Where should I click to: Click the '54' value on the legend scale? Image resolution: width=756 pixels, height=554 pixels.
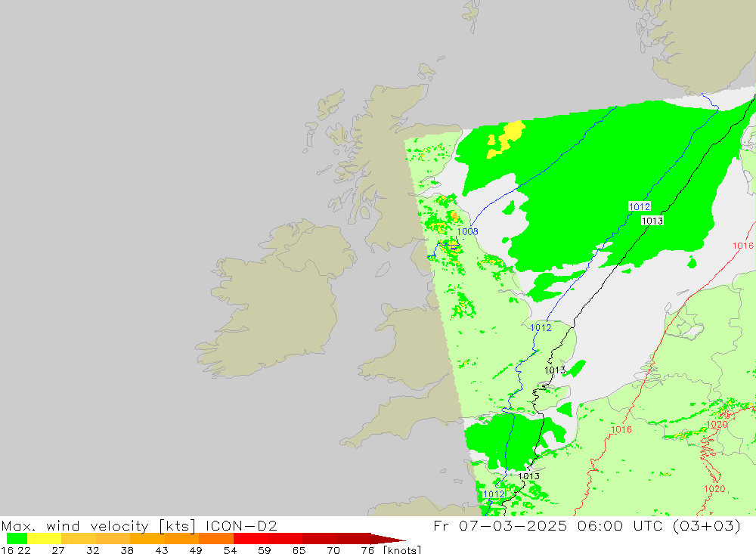click(230, 549)
